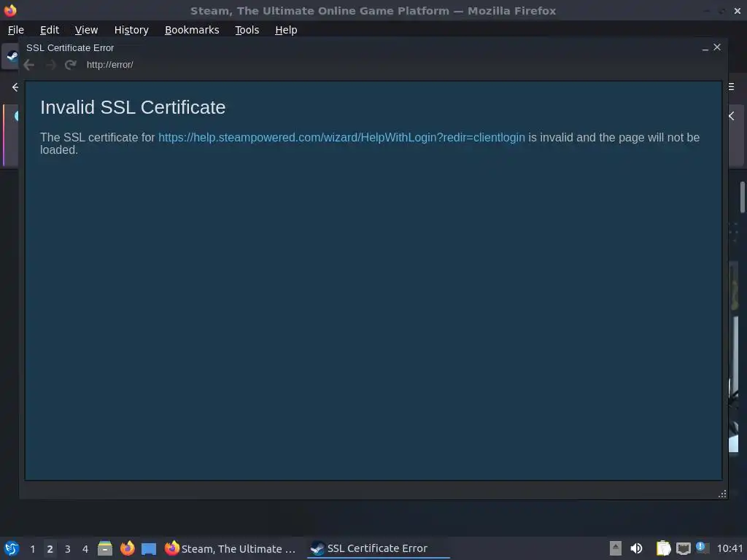Launch Firefox from the taskbar quick launcher

pos(127,548)
